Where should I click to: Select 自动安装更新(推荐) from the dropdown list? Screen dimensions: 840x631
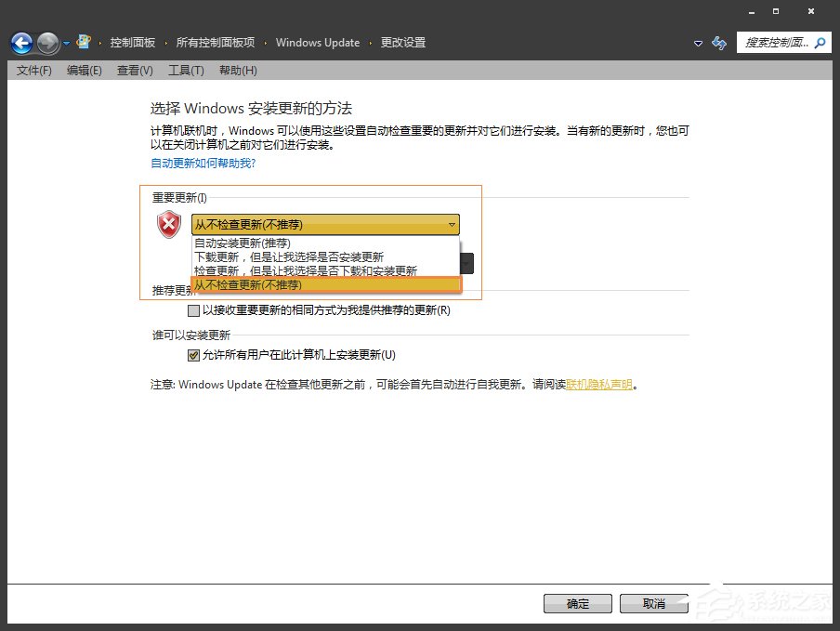coord(242,243)
